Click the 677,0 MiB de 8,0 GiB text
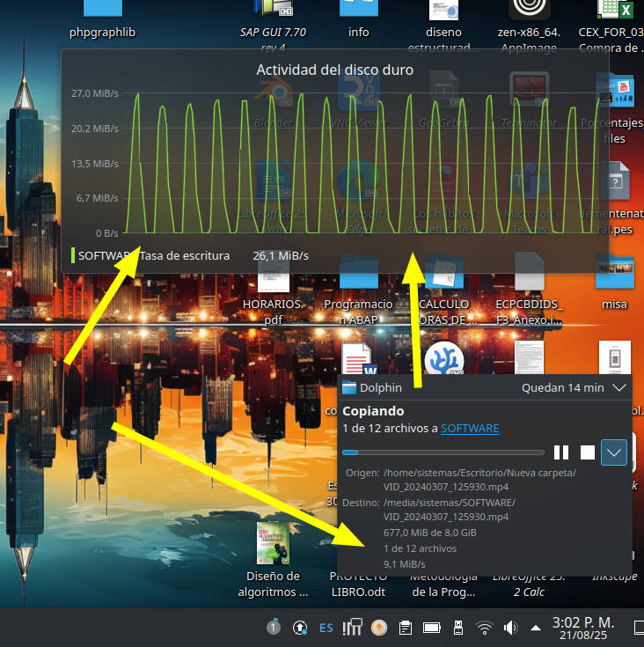 (429, 533)
